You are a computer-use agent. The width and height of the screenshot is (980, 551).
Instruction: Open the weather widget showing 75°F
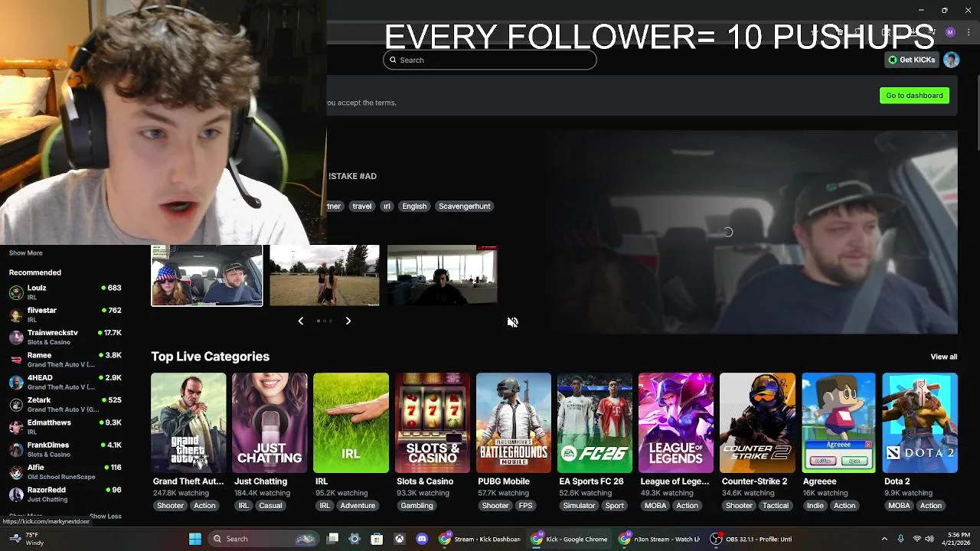coord(26,539)
